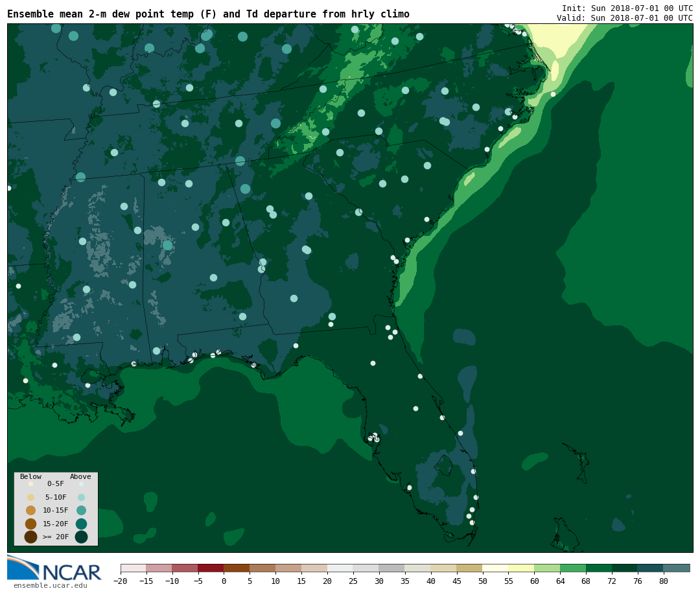Click the legend box background panel
700x593 pixels.
click(x=56, y=509)
